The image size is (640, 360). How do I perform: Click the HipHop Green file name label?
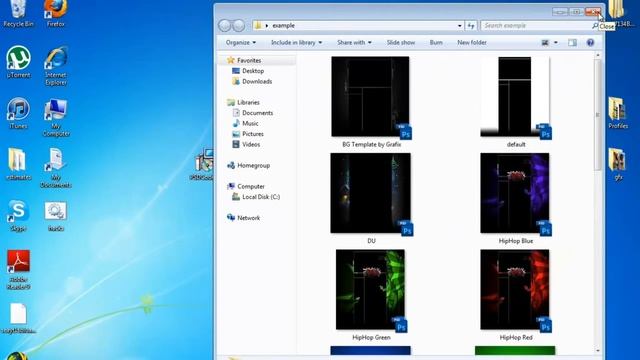tap(371, 338)
